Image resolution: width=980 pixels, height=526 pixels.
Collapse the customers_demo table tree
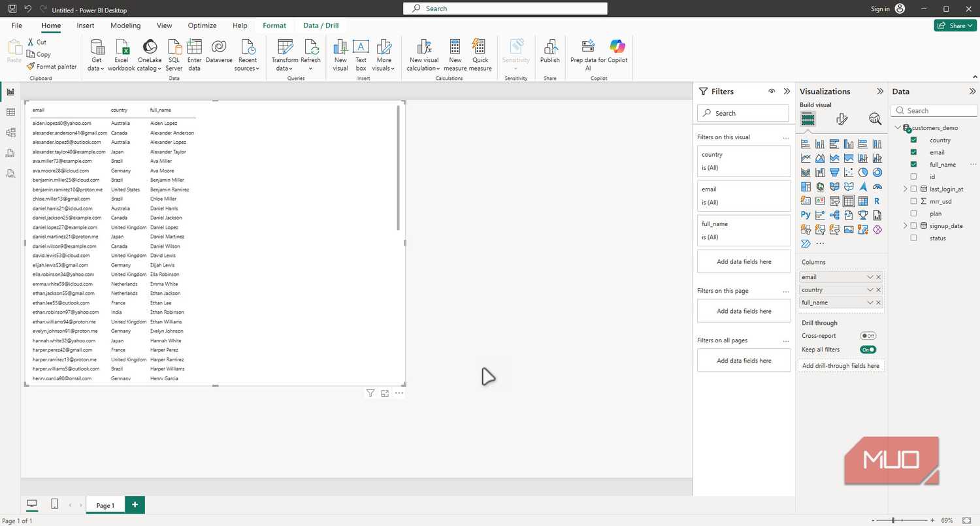click(x=898, y=128)
